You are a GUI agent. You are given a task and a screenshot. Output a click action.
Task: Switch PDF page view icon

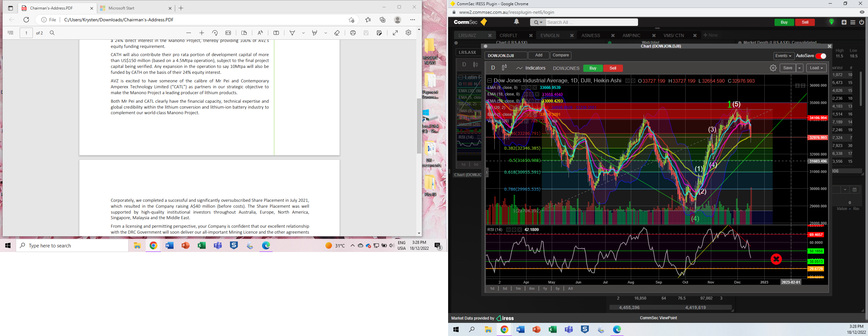244,33
